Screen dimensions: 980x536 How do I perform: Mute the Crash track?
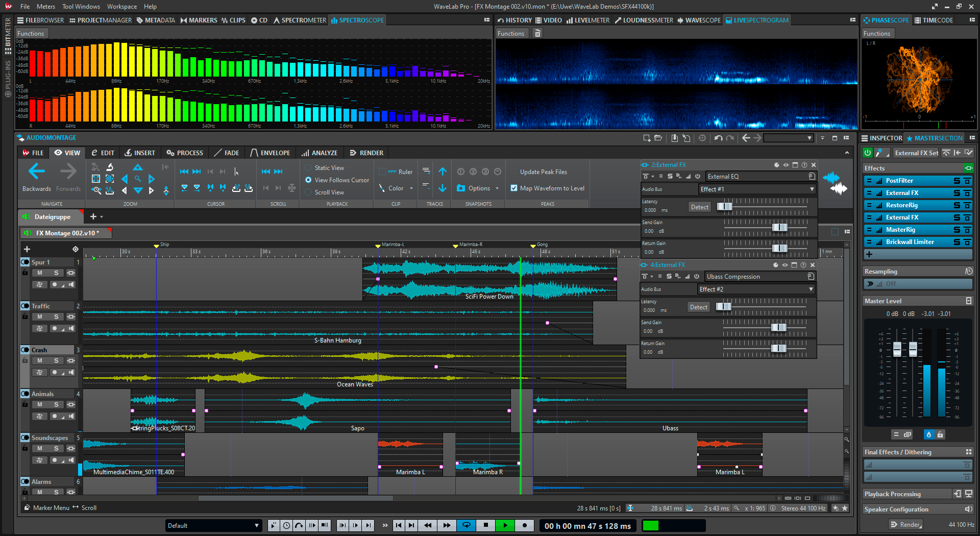point(39,360)
